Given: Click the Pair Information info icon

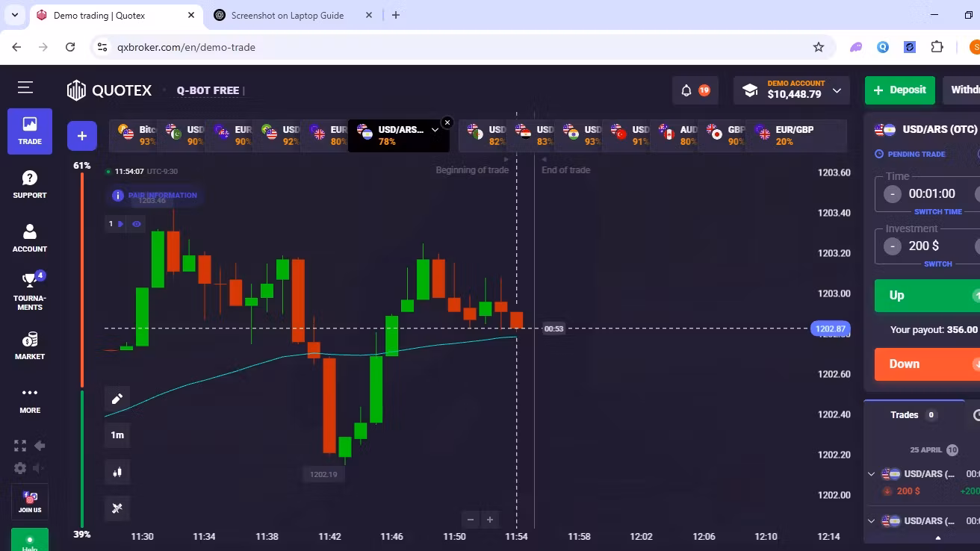Looking at the screenshot, I should pos(118,195).
